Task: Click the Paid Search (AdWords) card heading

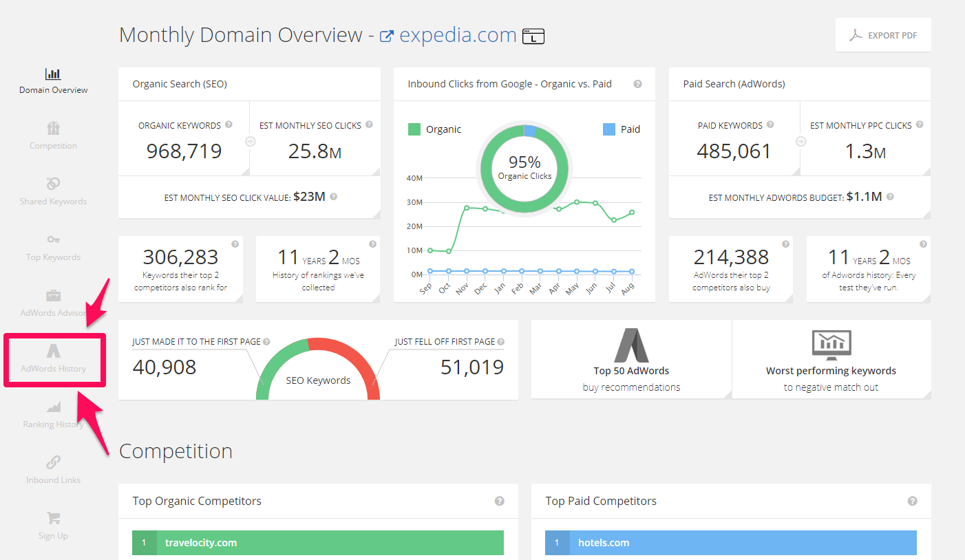Action: point(734,84)
